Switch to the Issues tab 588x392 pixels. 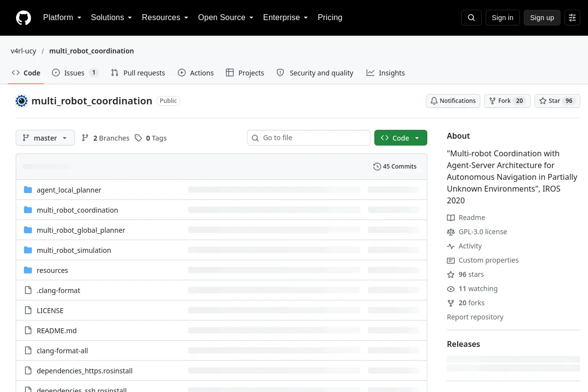[75, 73]
